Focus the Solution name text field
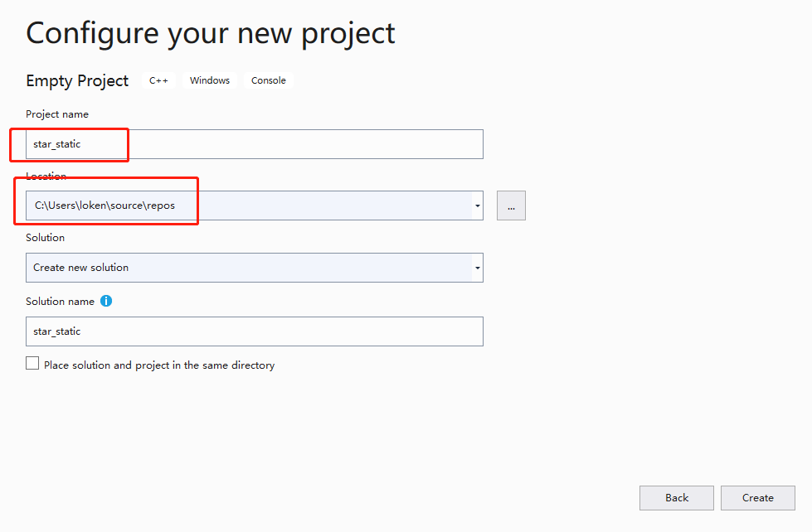Screen dimensions: 812x532 [254, 331]
